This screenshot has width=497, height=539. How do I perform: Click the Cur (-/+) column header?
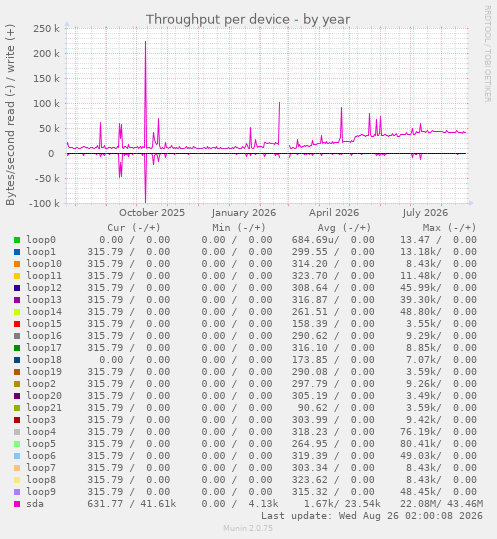tap(134, 228)
